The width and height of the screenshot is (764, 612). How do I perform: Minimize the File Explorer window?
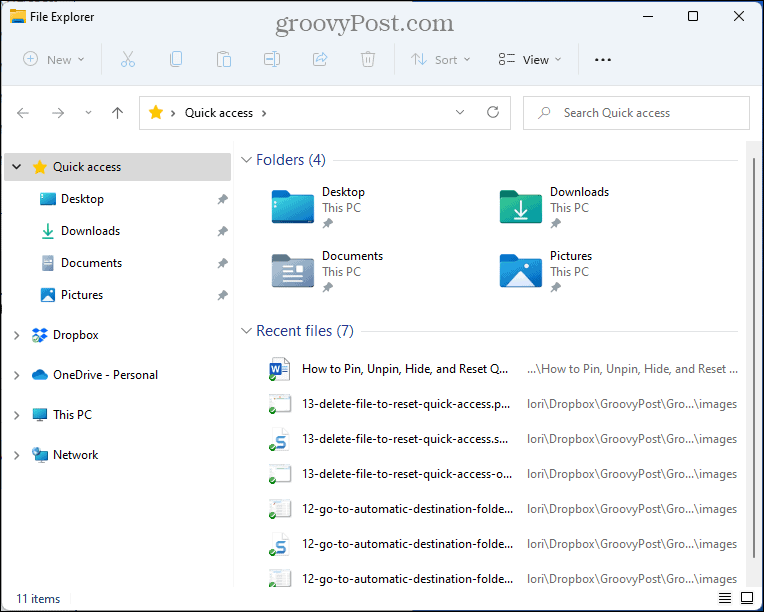pos(648,17)
